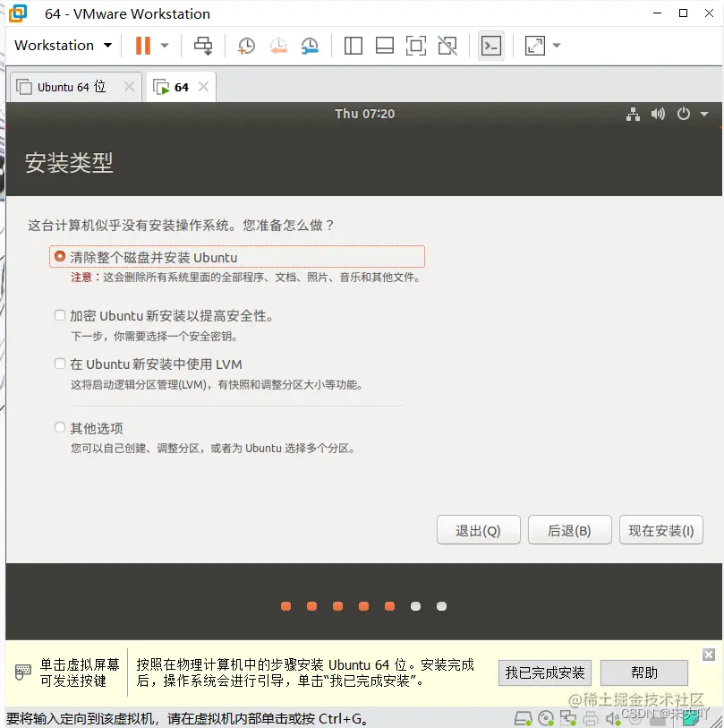Click the printer status icon
Screen dimensions: 724x728
click(591, 719)
